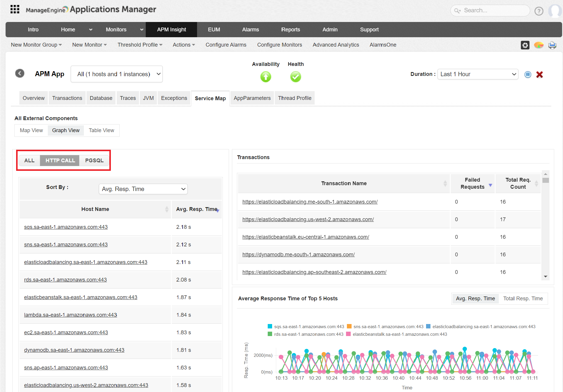
Task: Switch filter to PGSQL
Action: (94, 161)
